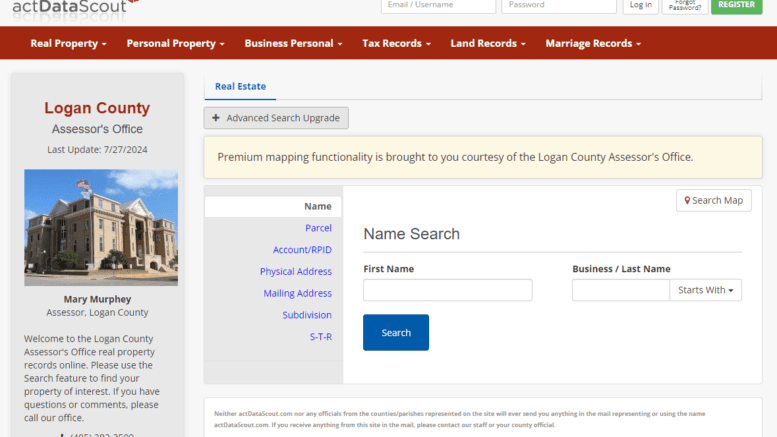
Task: Click the plus icon on Advanced Search Upgrade
Action: (x=216, y=118)
